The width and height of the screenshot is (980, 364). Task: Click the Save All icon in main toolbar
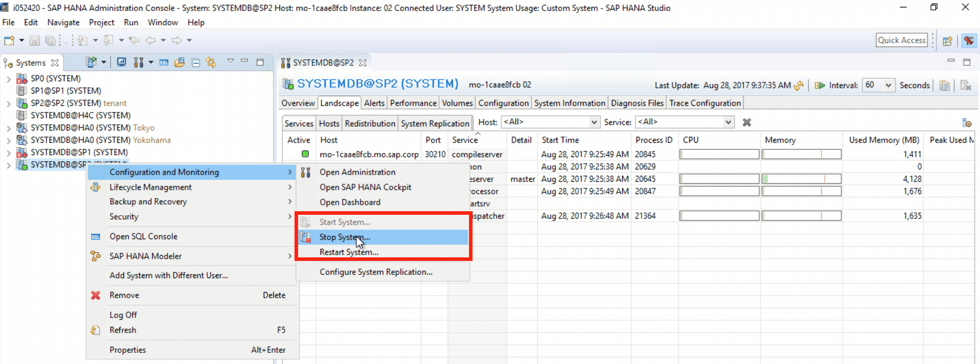(50, 41)
